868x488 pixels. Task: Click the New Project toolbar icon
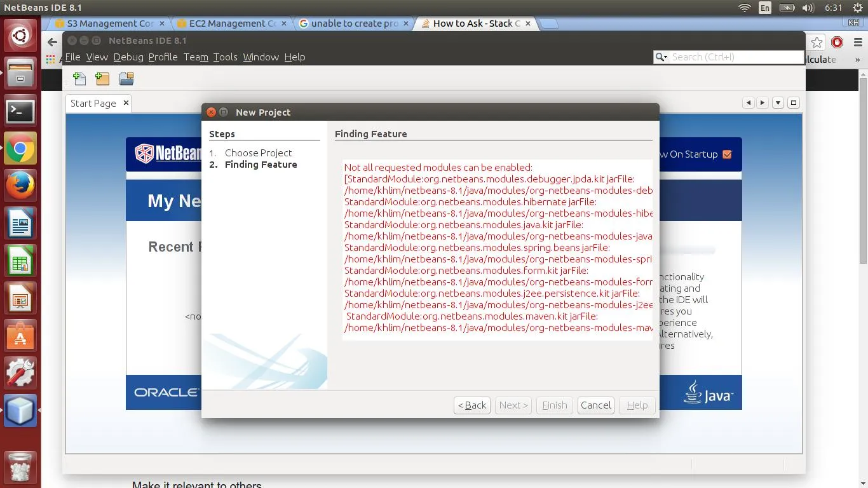[x=102, y=79]
